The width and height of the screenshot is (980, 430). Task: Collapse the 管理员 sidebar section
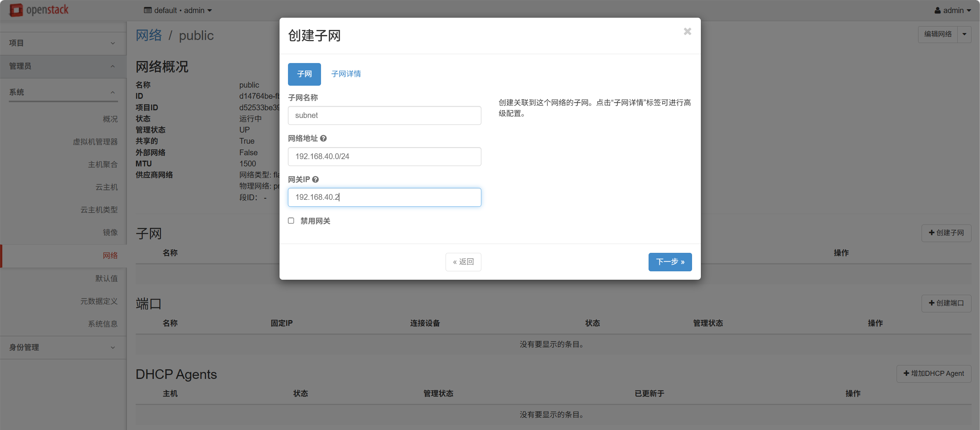click(x=63, y=66)
